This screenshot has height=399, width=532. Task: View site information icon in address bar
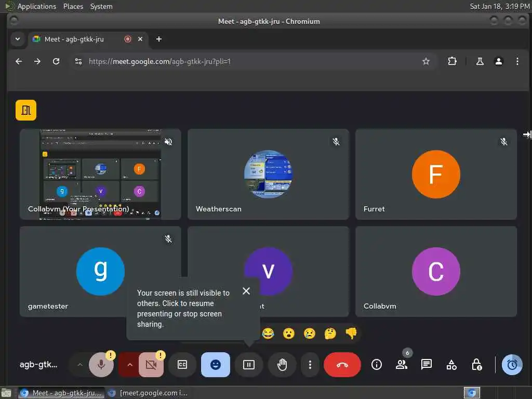[x=78, y=61]
